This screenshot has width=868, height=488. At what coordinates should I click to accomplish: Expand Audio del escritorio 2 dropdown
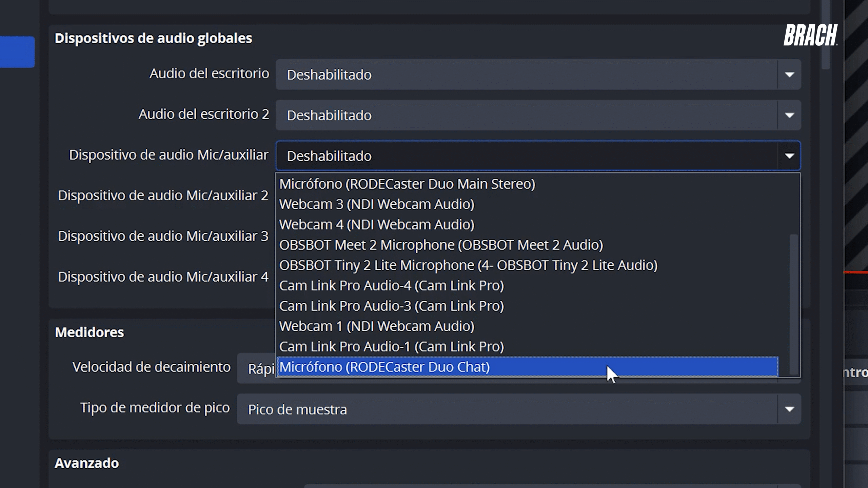(x=526, y=115)
